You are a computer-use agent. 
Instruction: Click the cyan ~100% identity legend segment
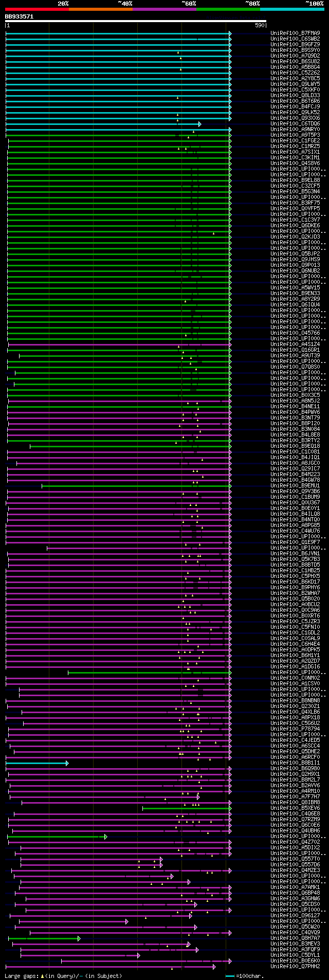(x=292, y=9)
